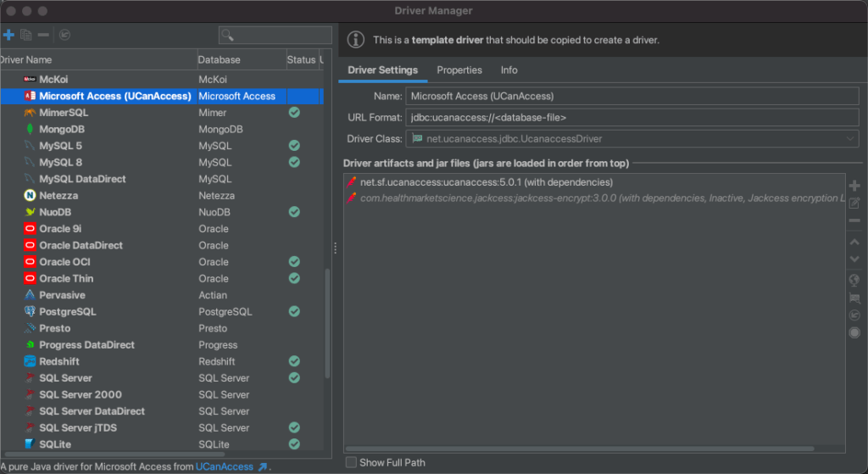Image resolution: width=868 pixels, height=474 pixels.
Task: Click the find class icon beside artifacts
Action: coord(854,298)
